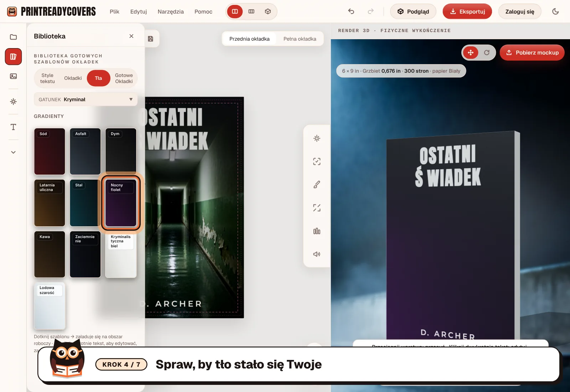Open the Pomoc menu
Image resolution: width=570 pixels, height=392 pixels.
click(203, 11)
